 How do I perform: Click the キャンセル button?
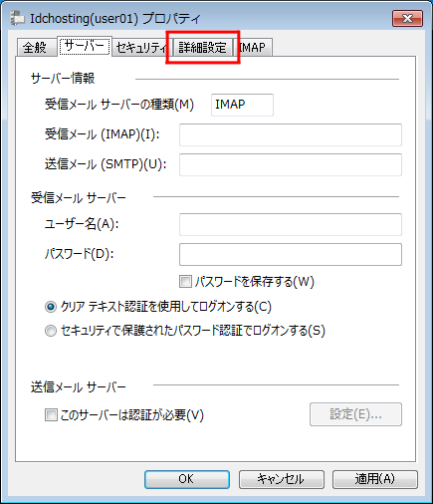[x=282, y=479]
